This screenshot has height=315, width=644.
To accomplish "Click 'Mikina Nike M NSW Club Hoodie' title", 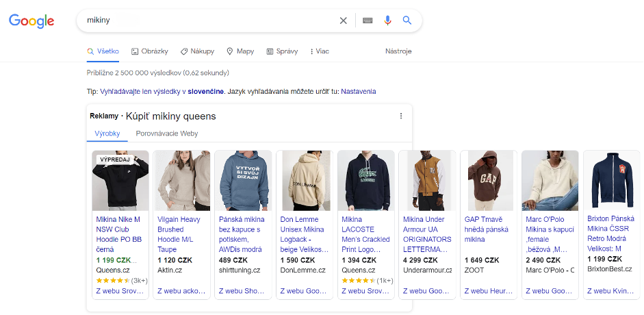I will tap(119, 234).
